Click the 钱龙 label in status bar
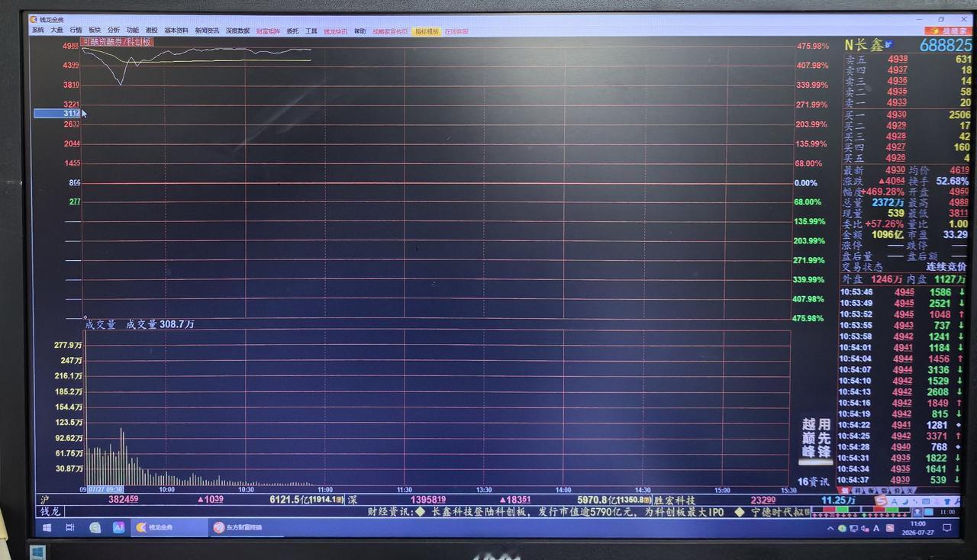977x560 pixels. (x=50, y=511)
